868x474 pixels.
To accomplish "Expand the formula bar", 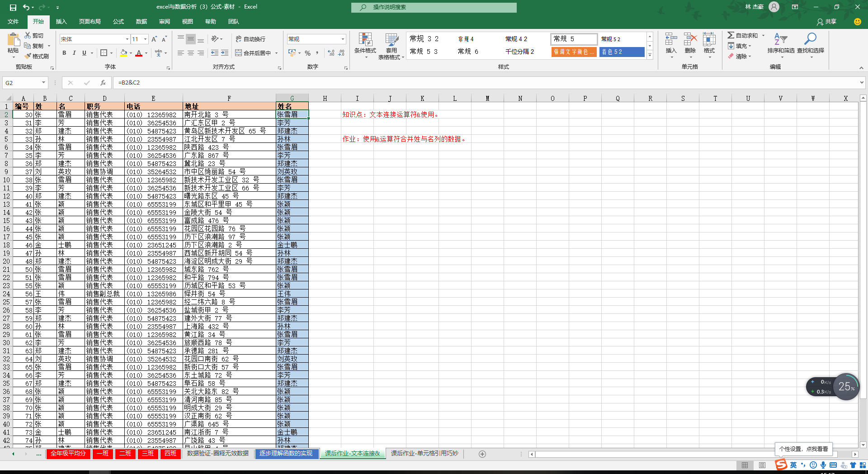I will pyautogui.click(x=862, y=83).
